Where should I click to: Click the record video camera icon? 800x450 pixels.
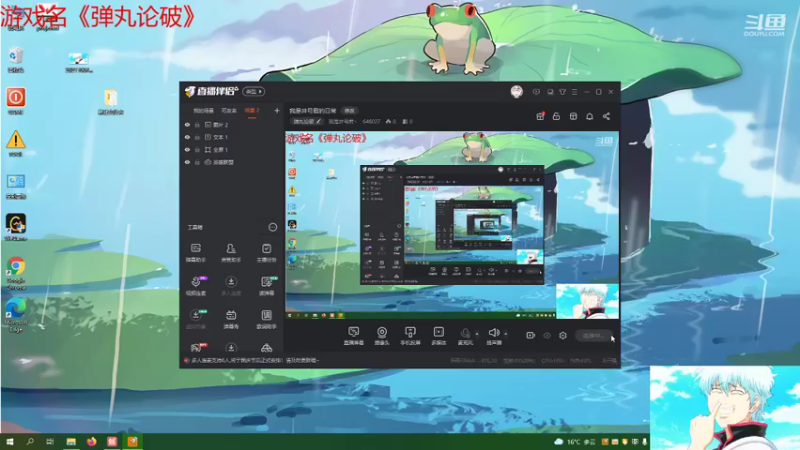point(531,335)
